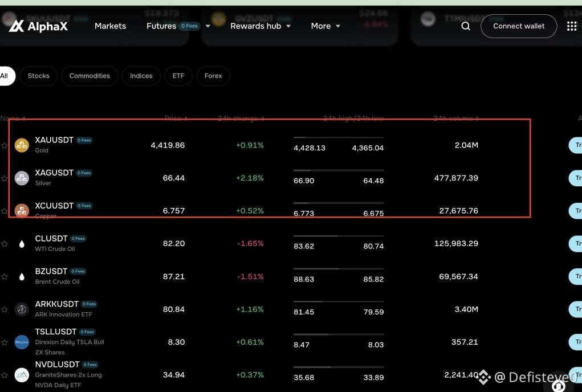The image size is (582, 392).
Task: Click the 87.21 Brent price
Action: (174, 277)
